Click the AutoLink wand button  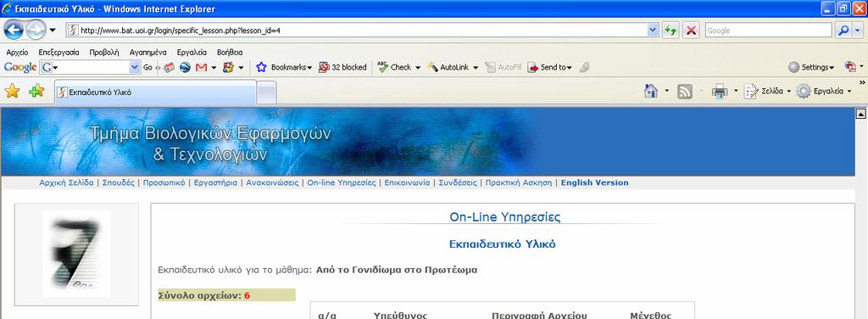448,67
